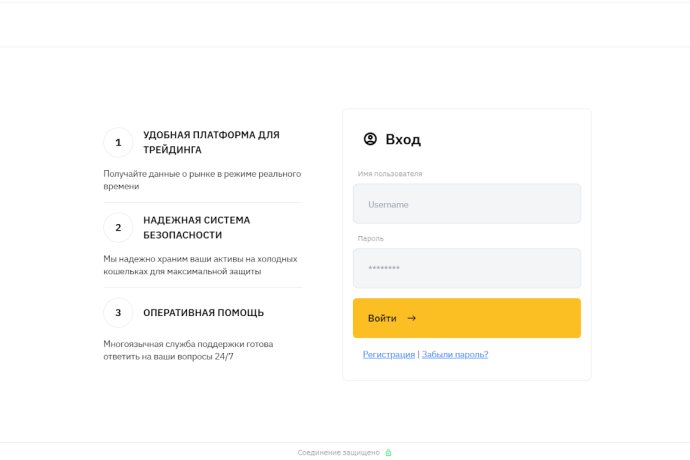Viewport: 690px width, 460px height.
Task: Click the yellow Войти button
Action: pyautogui.click(x=467, y=318)
